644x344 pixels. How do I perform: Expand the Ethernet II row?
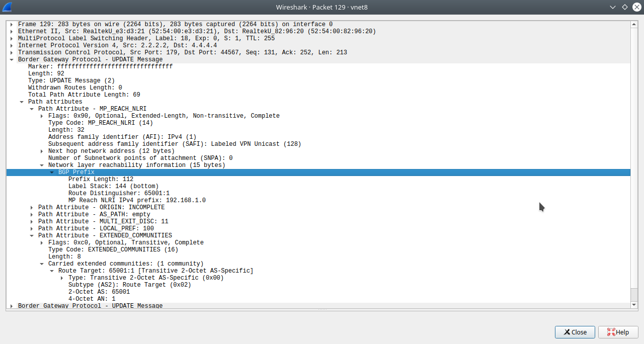(11, 31)
